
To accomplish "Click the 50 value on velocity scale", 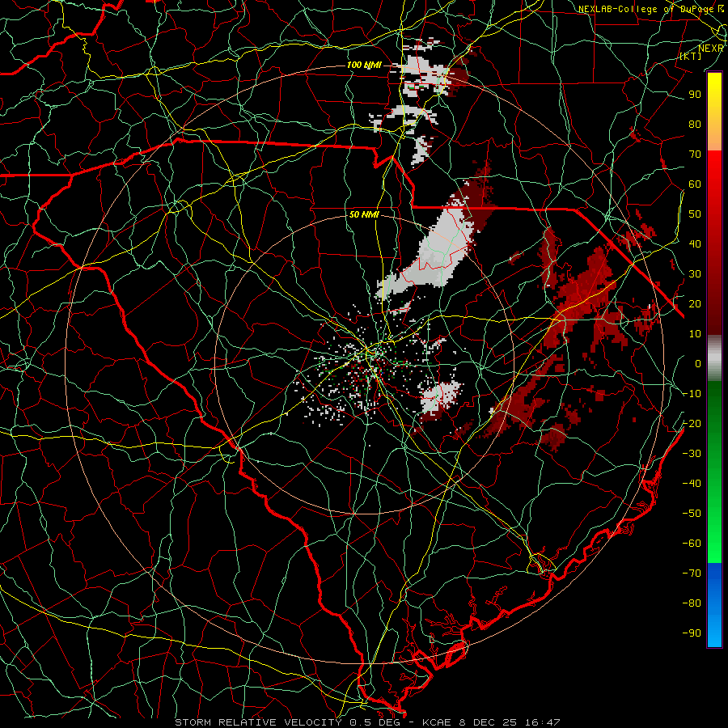I will tap(695, 214).
